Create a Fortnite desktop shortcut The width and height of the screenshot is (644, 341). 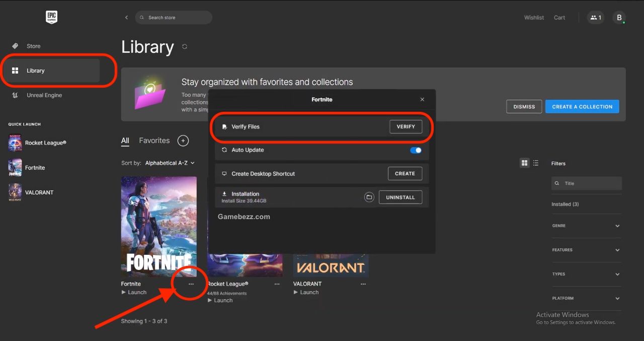[405, 174]
